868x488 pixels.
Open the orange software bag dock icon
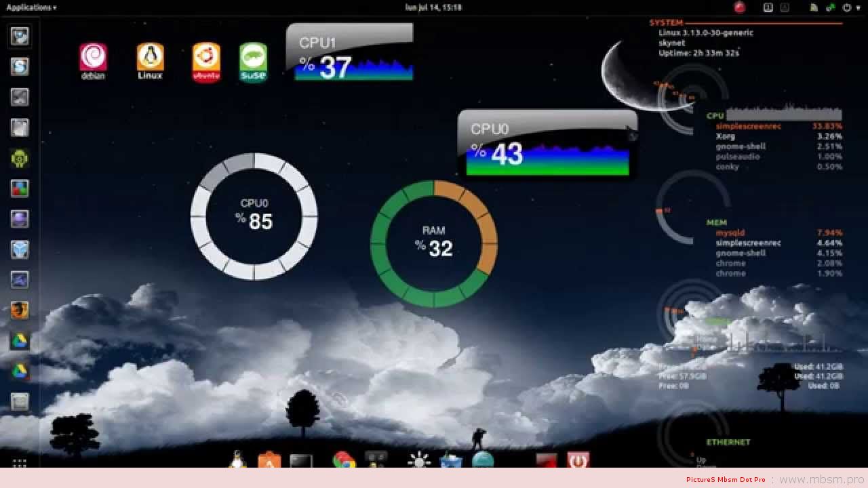[x=269, y=461]
